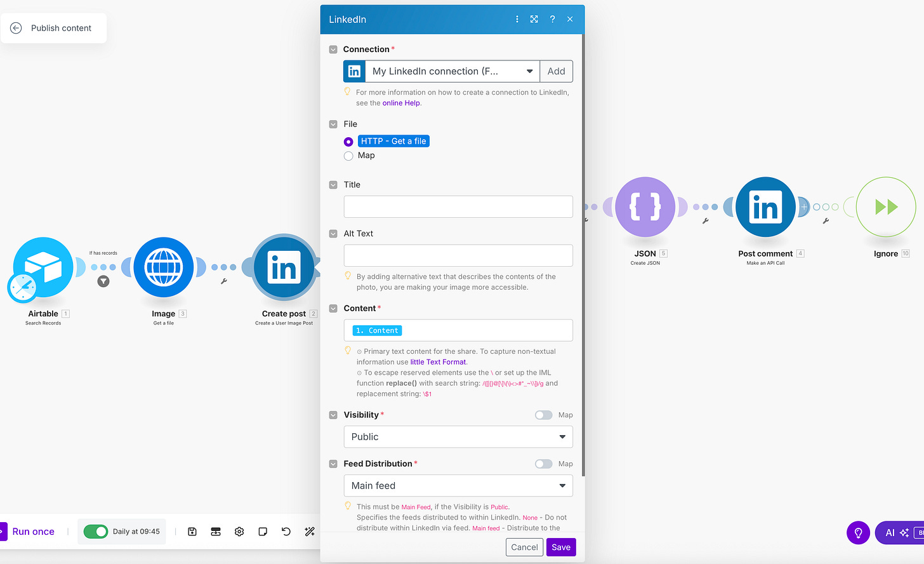Open the Ignore error handler module
Image resolution: width=924 pixels, height=564 pixels.
pos(886,207)
